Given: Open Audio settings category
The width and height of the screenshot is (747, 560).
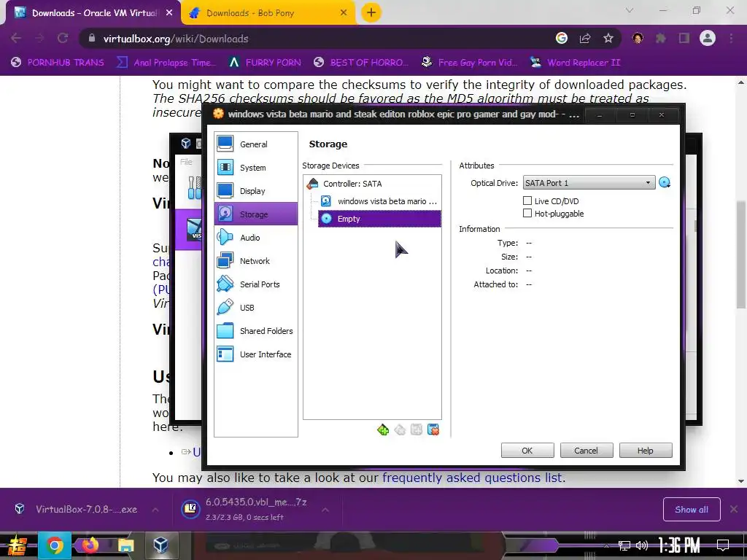Looking at the screenshot, I should point(256,237).
